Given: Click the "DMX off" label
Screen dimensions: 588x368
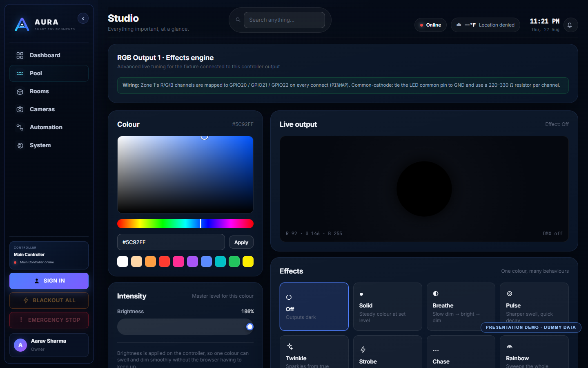Looking at the screenshot, I should (x=553, y=233).
